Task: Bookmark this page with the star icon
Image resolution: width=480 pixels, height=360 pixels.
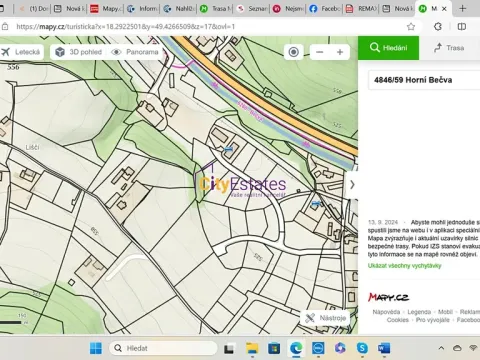Action: click(411, 27)
